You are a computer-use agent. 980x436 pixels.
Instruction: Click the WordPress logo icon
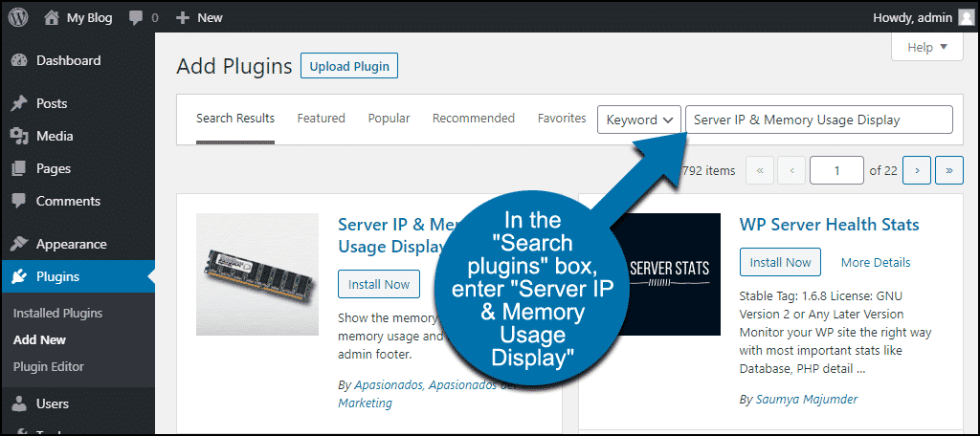coord(18,17)
